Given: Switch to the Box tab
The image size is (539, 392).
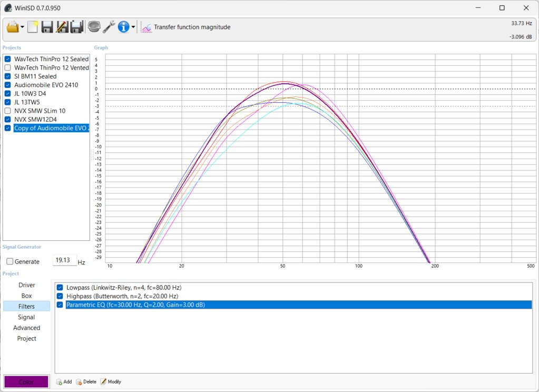Looking at the screenshot, I should (x=27, y=296).
